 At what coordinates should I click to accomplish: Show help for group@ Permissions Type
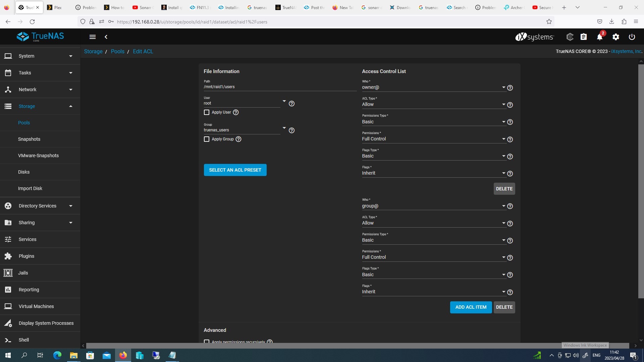coord(510,241)
